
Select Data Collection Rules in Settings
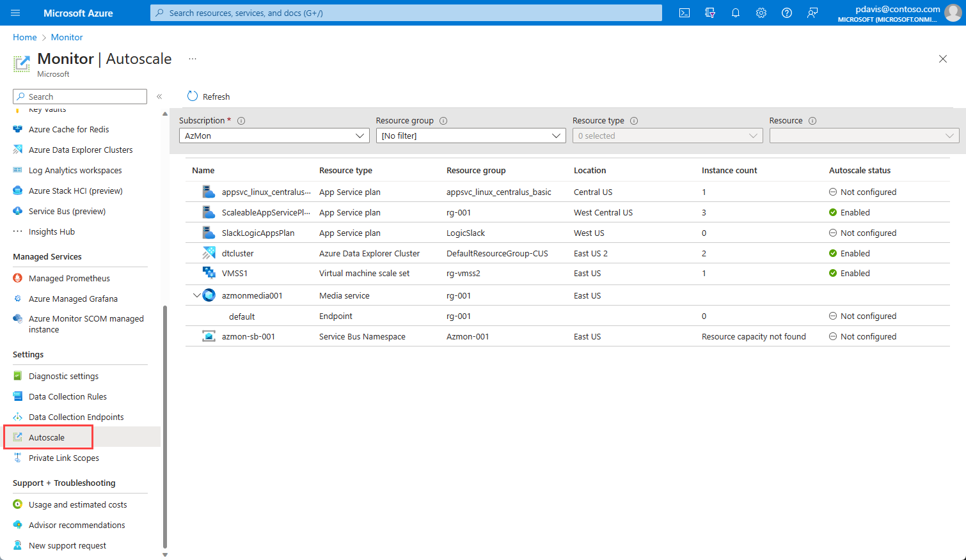click(68, 396)
